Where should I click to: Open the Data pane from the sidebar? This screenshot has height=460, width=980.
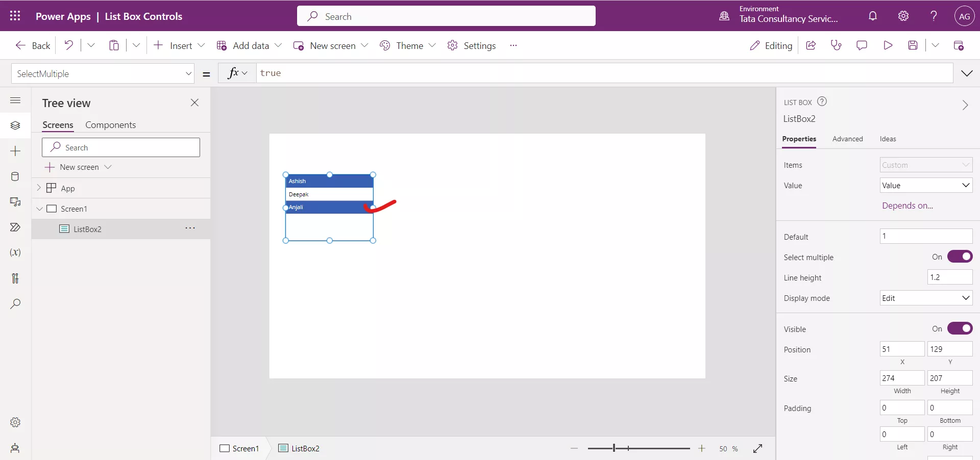[15, 176]
